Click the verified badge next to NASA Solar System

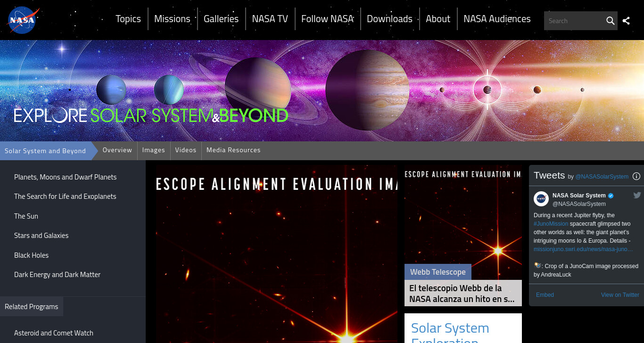point(611,196)
